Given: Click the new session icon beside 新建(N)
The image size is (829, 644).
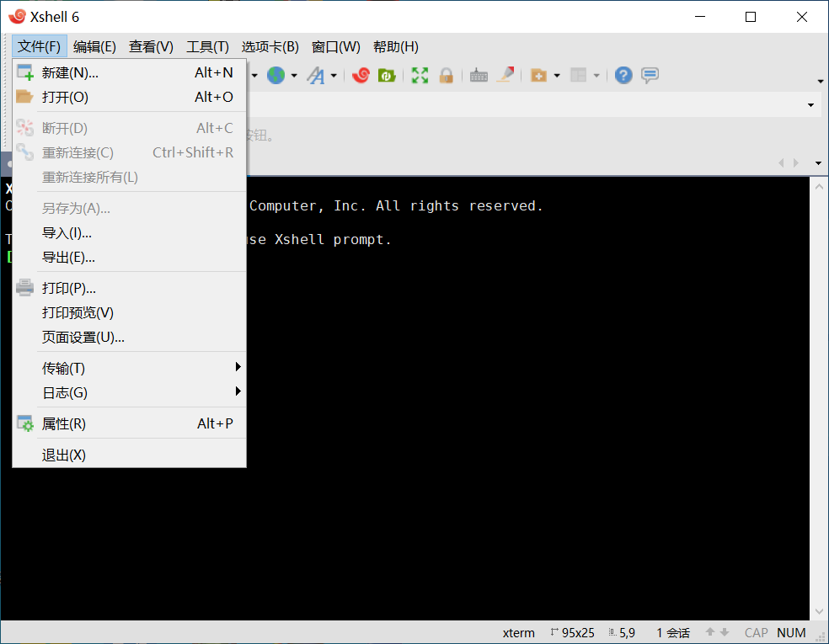Looking at the screenshot, I should (24, 72).
